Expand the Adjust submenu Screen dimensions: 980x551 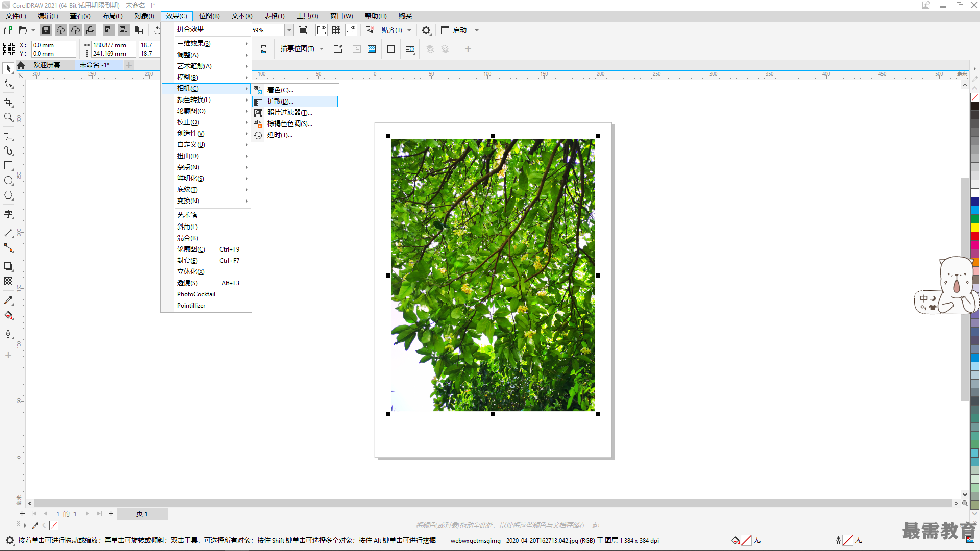(x=206, y=55)
